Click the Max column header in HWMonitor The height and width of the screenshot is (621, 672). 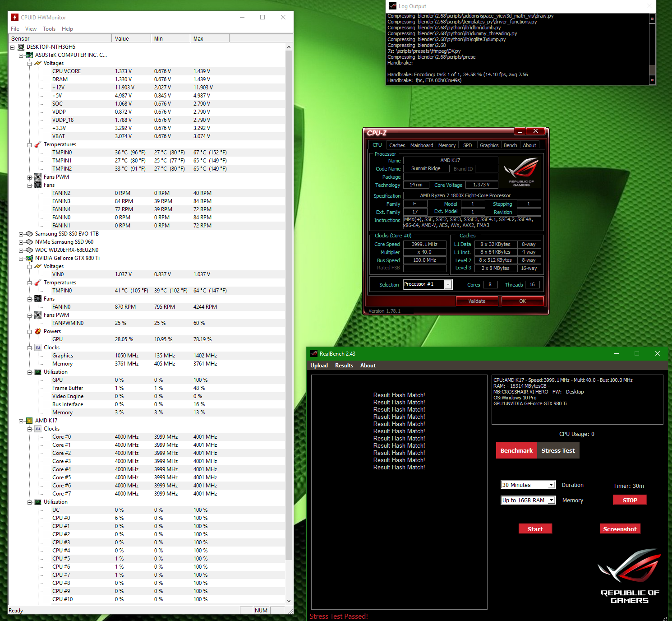coord(210,39)
